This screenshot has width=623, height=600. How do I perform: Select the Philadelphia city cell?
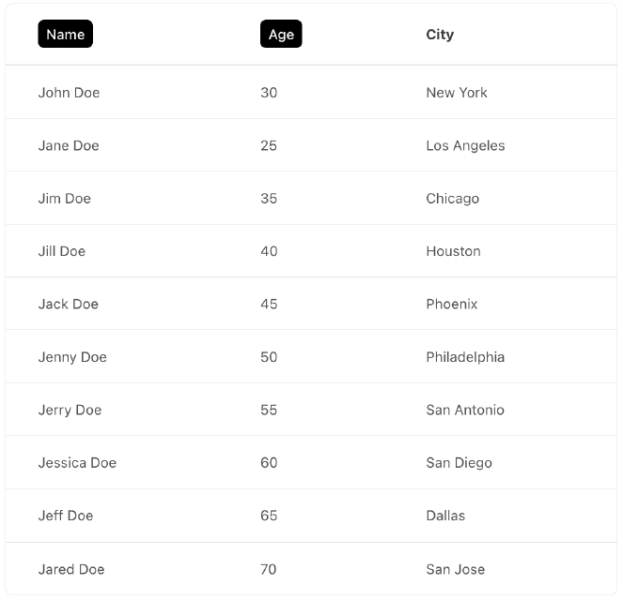(465, 358)
